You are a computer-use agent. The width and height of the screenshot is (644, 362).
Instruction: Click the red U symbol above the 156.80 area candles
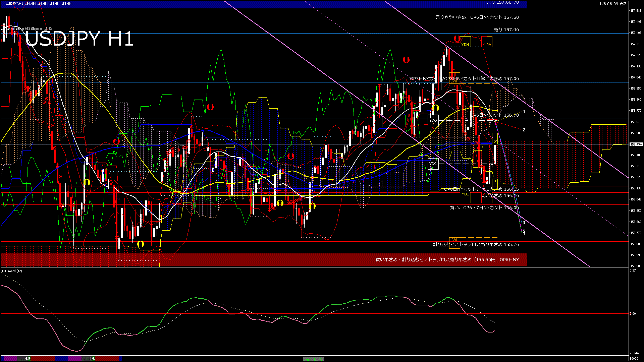[210, 108]
